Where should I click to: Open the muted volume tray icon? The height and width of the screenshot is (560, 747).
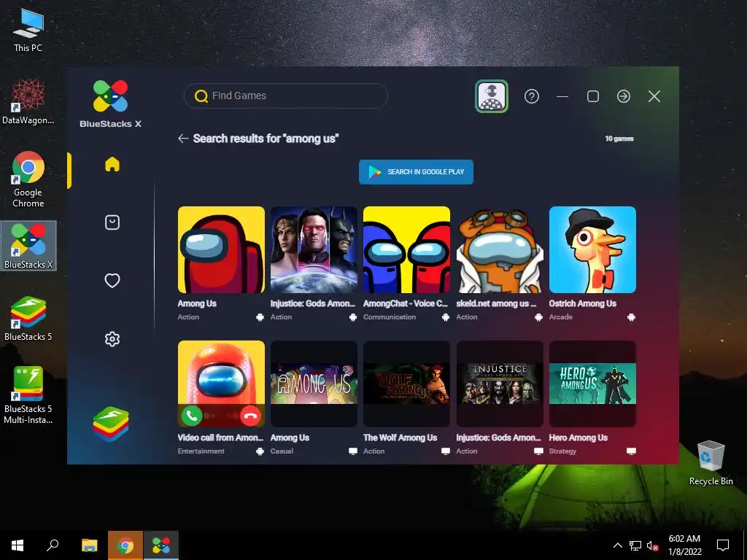[x=652, y=545]
